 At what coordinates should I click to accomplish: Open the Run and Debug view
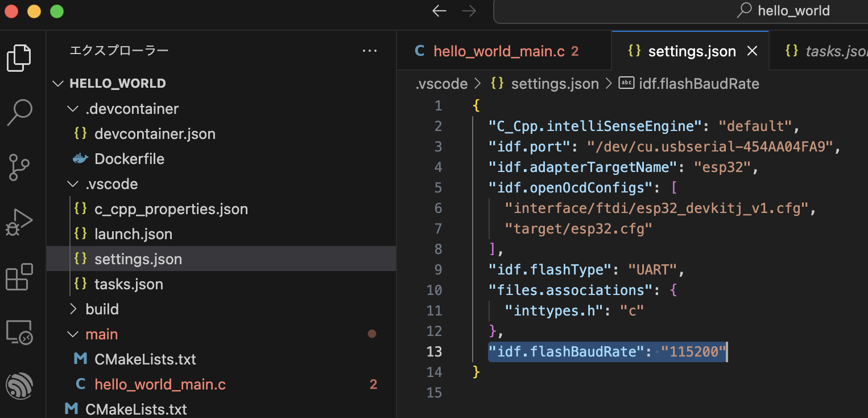tap(20, 222)
